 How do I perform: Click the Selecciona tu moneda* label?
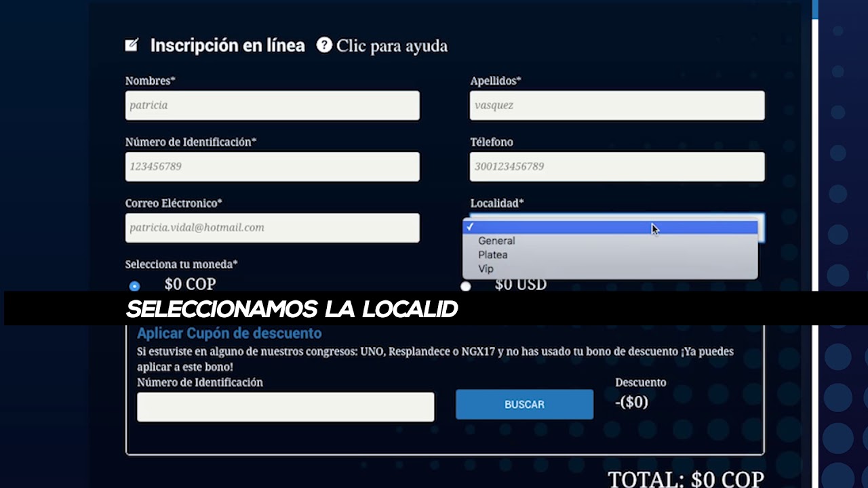[x=182, y=264]
